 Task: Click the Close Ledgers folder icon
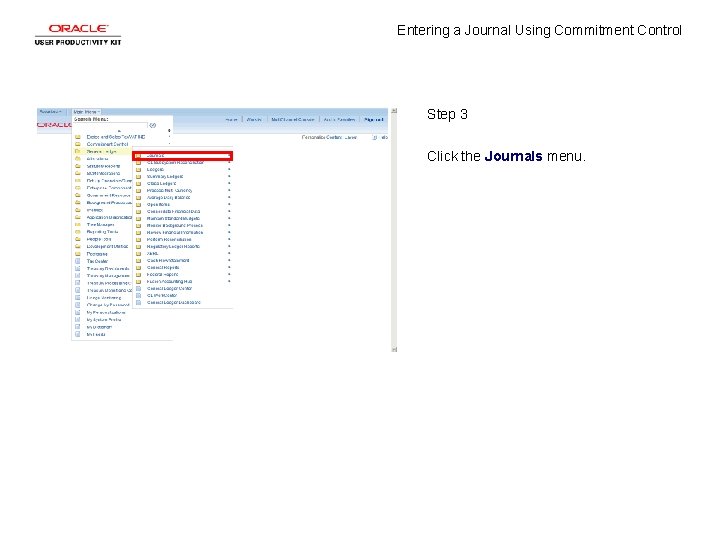tap(138, 183)
